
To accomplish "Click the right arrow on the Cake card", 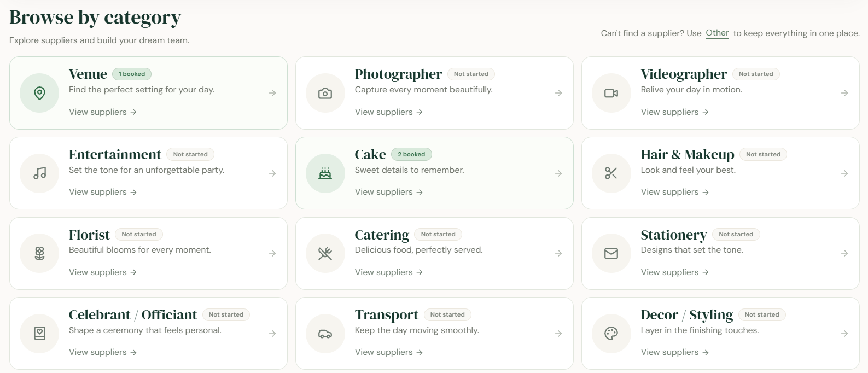I will click(x=558, y=173).
